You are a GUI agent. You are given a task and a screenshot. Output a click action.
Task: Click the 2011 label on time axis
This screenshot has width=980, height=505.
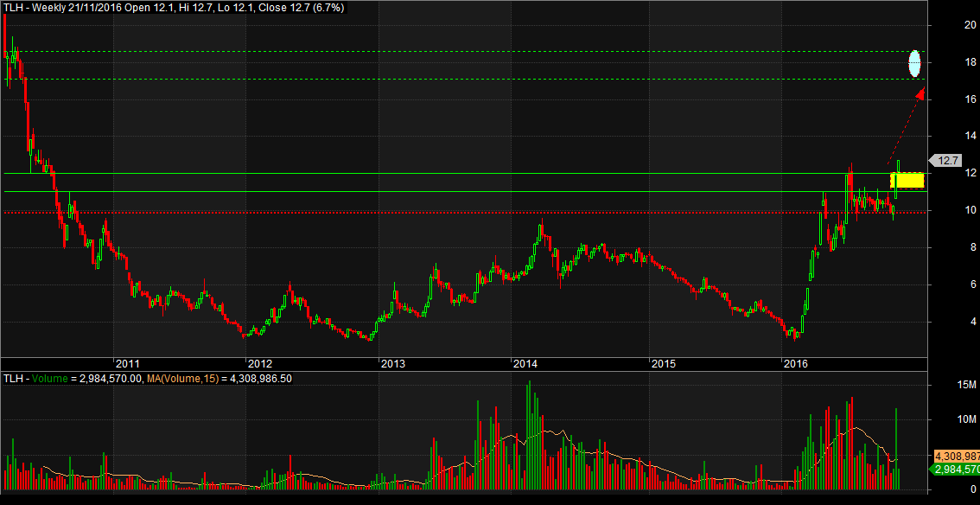(x=128, y=363)
